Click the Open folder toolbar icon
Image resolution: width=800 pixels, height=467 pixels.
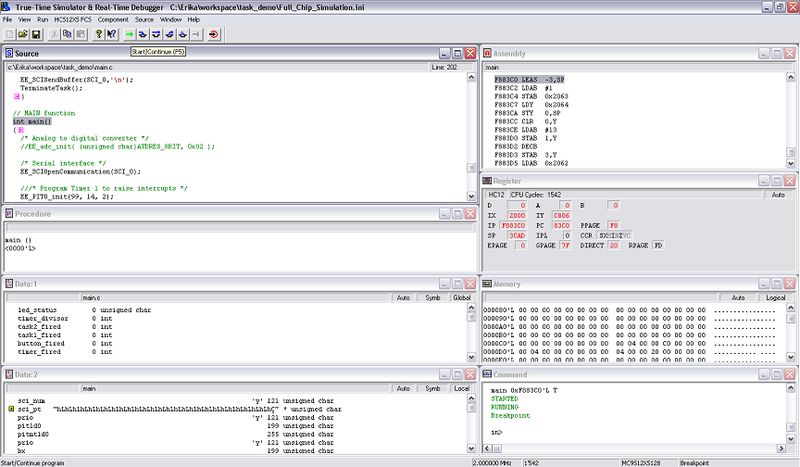click(x=22, y=34)
